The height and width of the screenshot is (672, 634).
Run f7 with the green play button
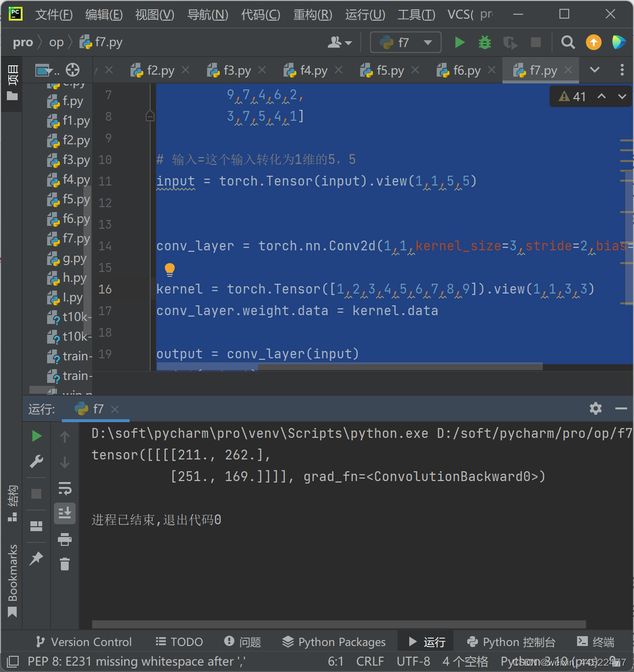pyautogui.click(x=459, y=43)
